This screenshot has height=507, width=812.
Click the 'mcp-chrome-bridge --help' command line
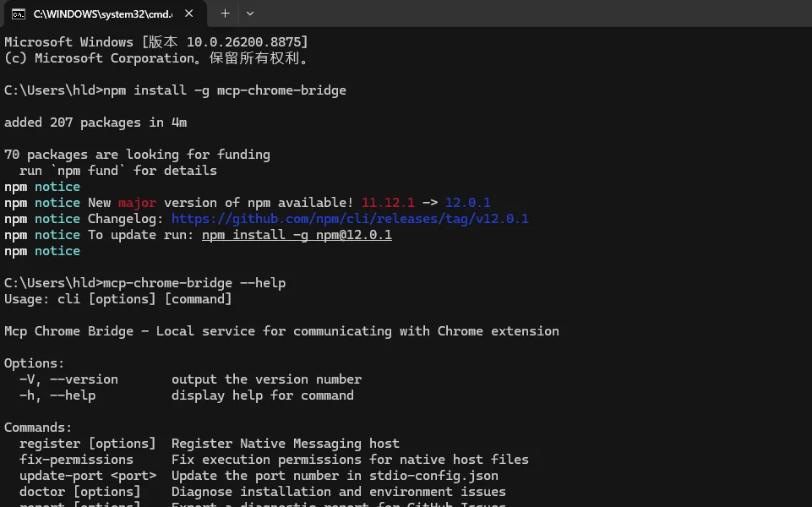pos(194,283)
